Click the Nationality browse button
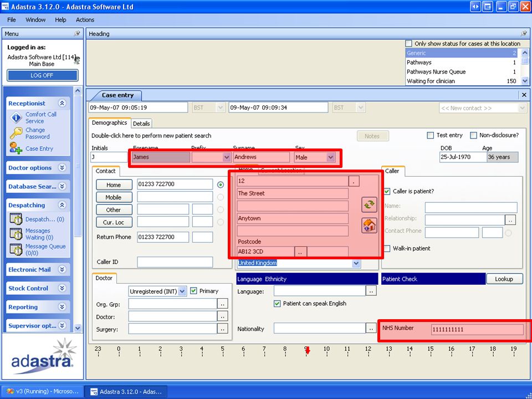The image size is (532, 399). [371, 328]
